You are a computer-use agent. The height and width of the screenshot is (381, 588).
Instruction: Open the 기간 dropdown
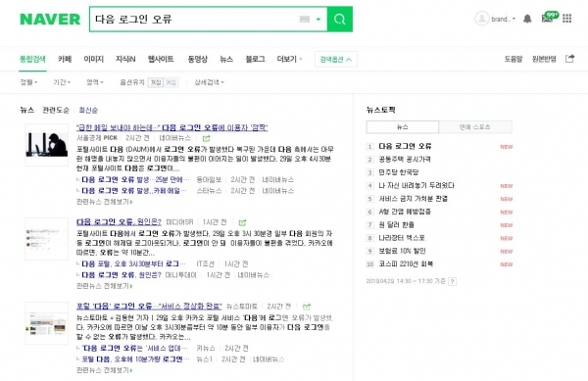pos(62,82)
